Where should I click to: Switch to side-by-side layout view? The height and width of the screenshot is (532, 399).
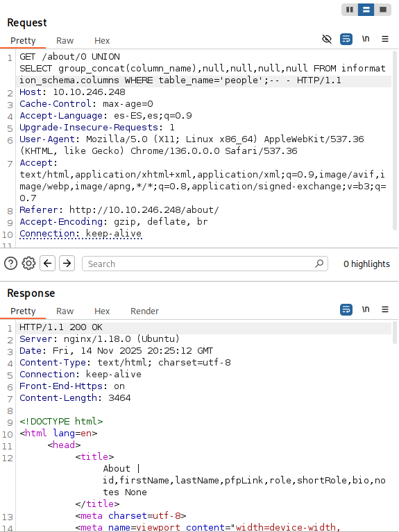[x=350, y=10]
